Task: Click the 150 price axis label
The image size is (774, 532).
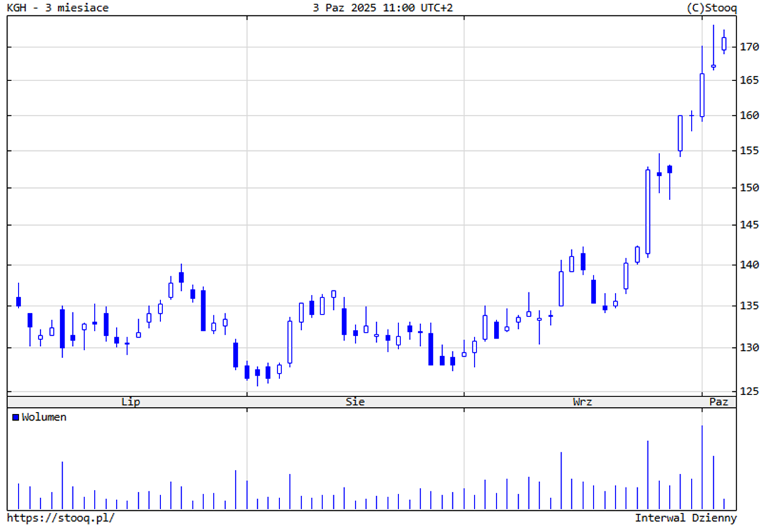Action: pos(750,188)
